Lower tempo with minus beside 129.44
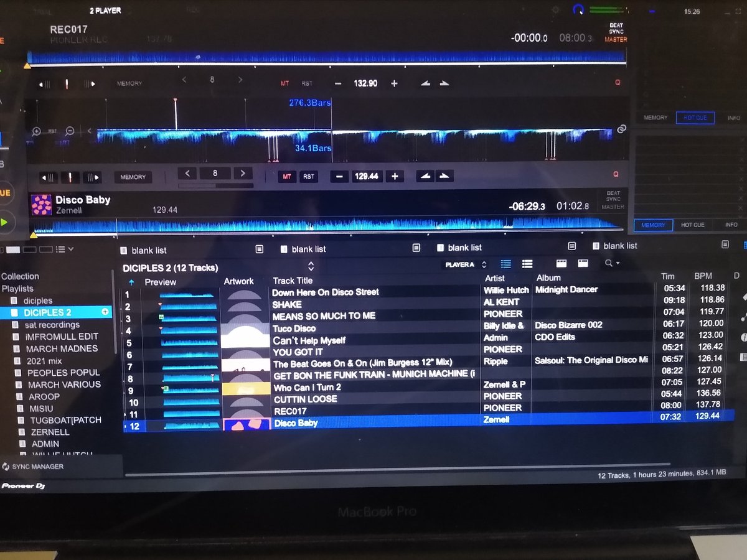 (x=339, y=177)
